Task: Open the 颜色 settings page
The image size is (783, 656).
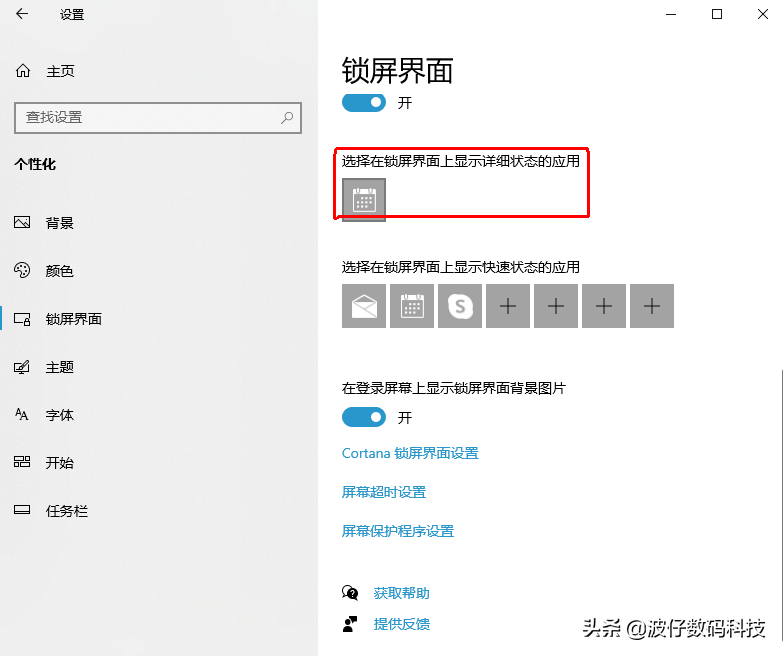Action: coord(59,271)
